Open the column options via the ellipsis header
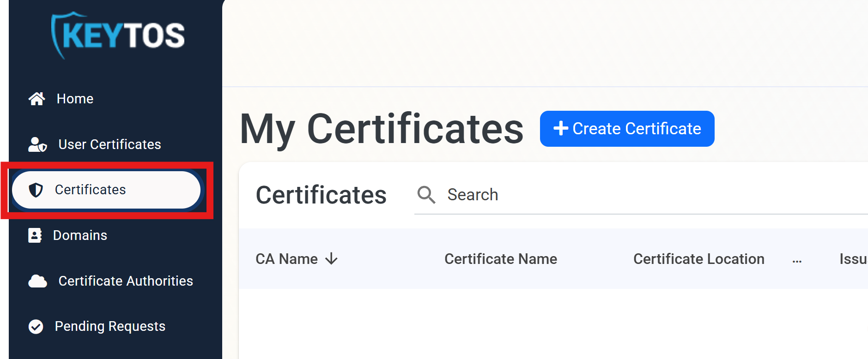868x359 pixels. [x=797, y=261]
